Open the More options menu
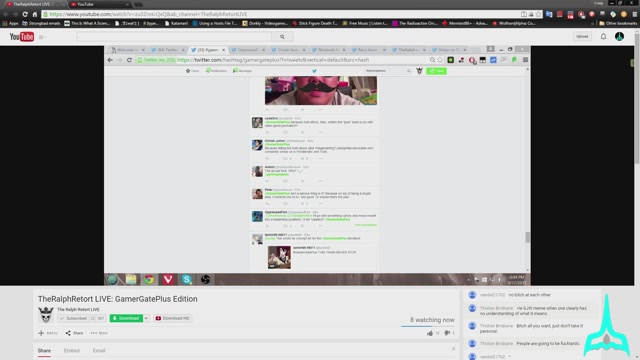640x360 pixels. pyautogui.click(x=99, y=333)
